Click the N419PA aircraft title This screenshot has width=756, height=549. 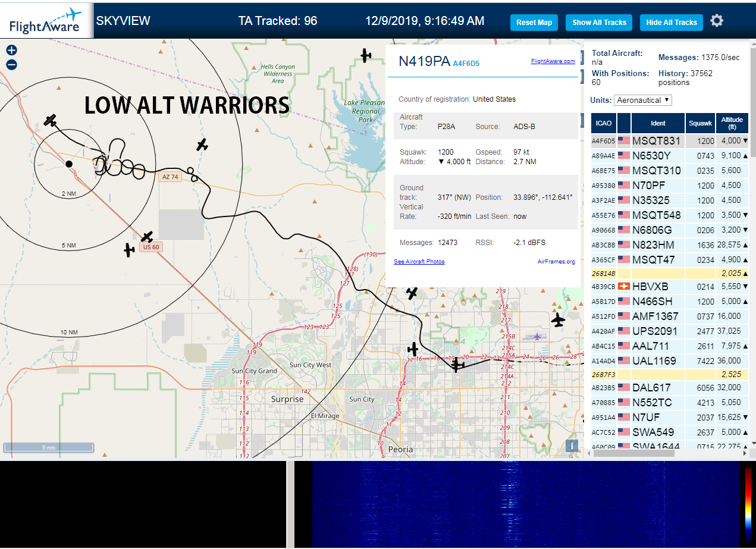(x=424, y=61)
